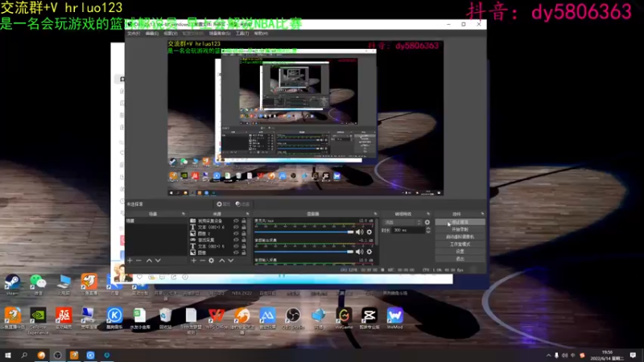Image resolution: width=644 pixels, height=362 pixels.
Task: Click the 启动虚拟摄像机 button
Action: pos(460,237)
